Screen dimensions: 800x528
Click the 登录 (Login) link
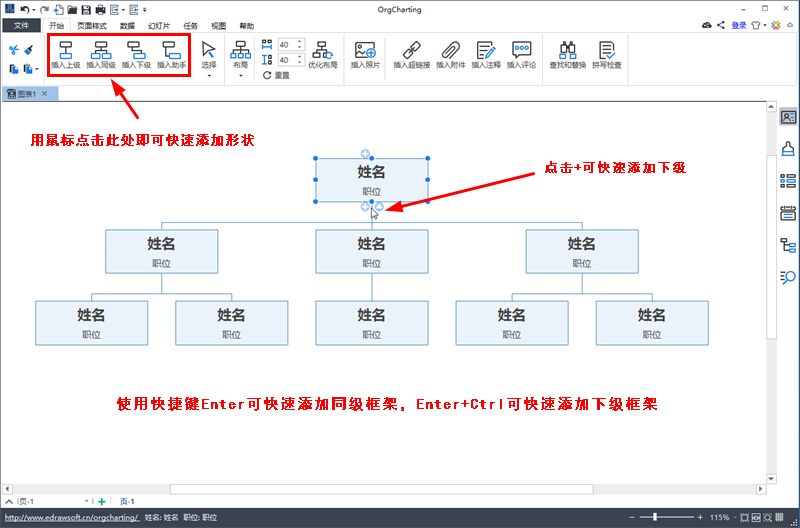(739, 25)
